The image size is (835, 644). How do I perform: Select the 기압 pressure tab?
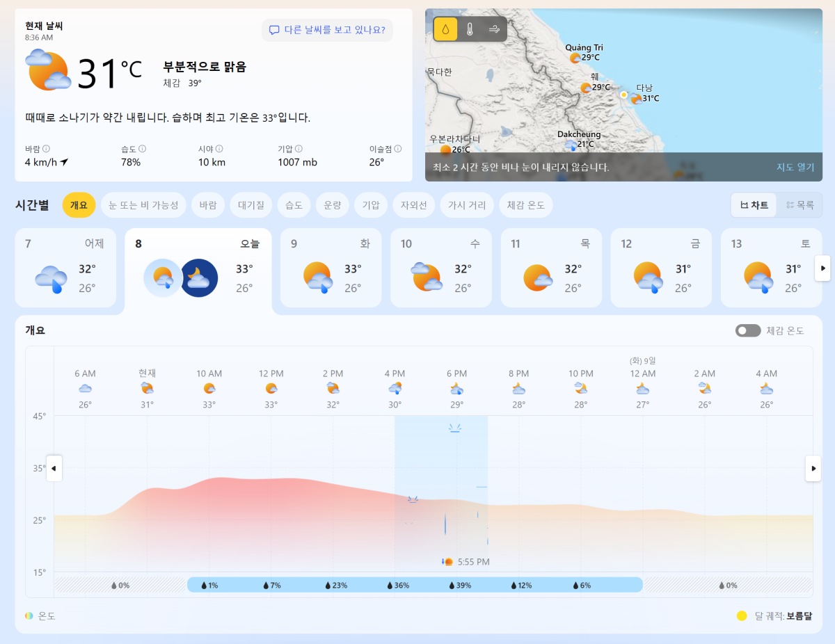370,205
